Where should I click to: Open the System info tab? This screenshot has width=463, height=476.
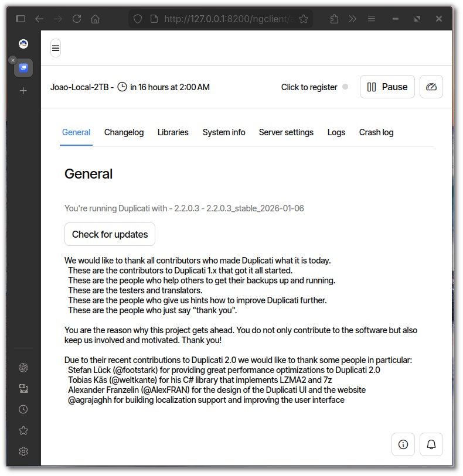pos(224,132)
